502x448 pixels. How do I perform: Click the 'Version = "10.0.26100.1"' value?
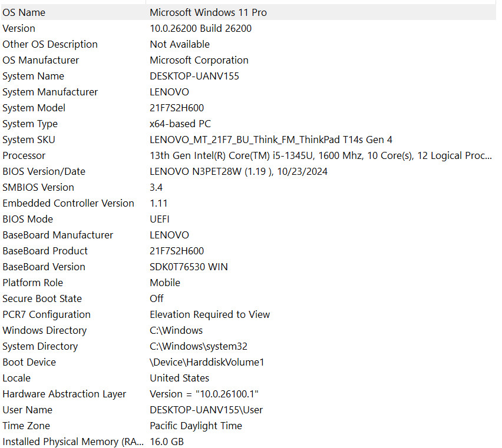204,394
